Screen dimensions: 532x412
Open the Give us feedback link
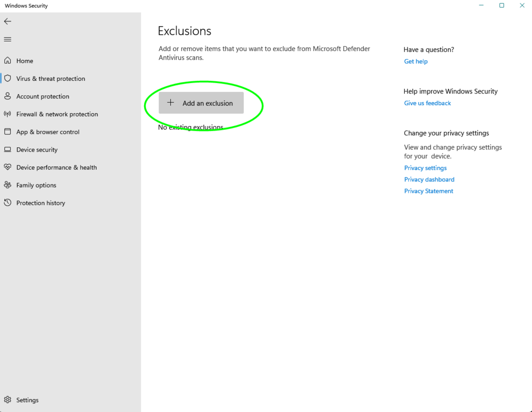427,103
